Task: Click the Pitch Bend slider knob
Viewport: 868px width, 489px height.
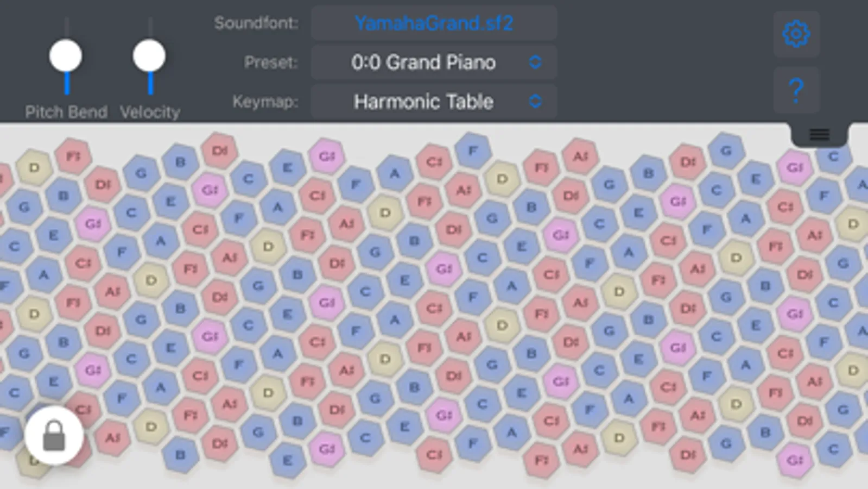Action: pos(66,55)
